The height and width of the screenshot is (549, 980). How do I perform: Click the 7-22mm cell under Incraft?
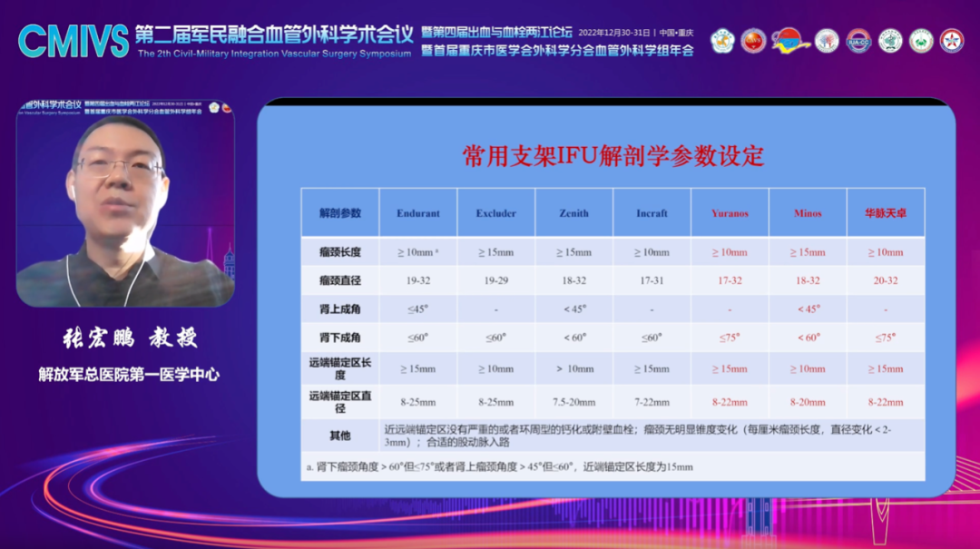(652, 402)
